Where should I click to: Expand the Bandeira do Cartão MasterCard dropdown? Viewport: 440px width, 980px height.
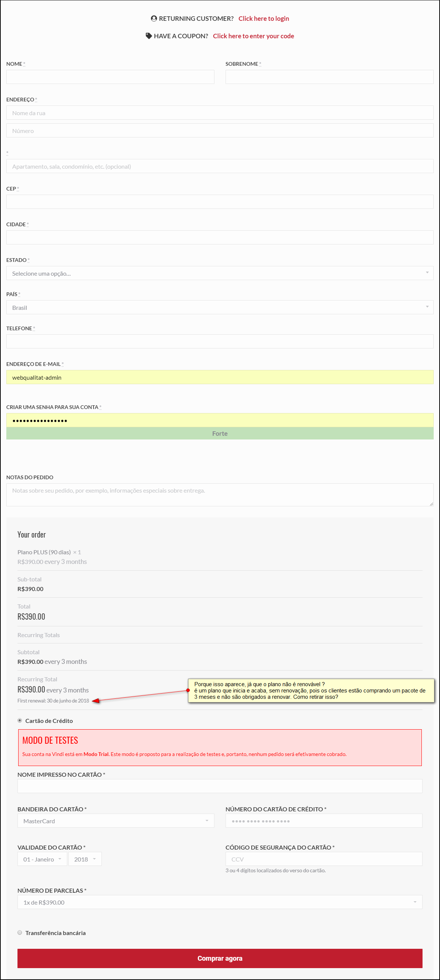click(x=116, y=821)
